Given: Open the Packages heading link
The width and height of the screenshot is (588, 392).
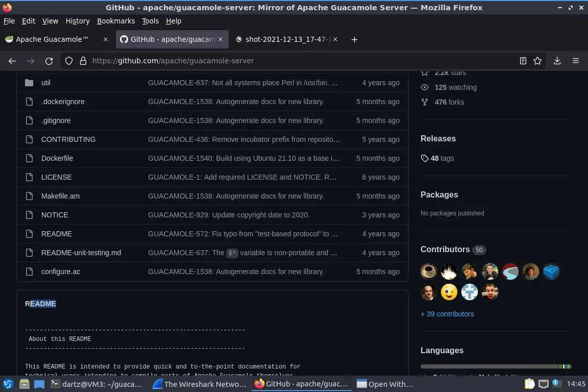Looking at the screenshot, I should 439,194.
